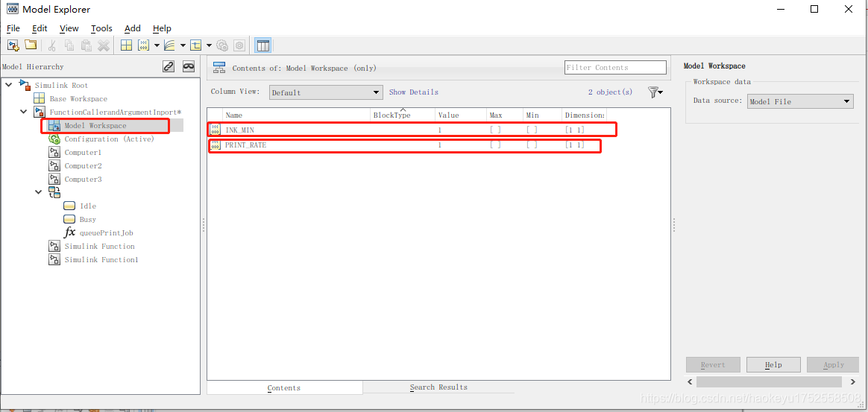This screenshot has height=412, width=868.
Task: Collapse the FunctionCallerandArgumentInport node
Action: tap(23, 112)
